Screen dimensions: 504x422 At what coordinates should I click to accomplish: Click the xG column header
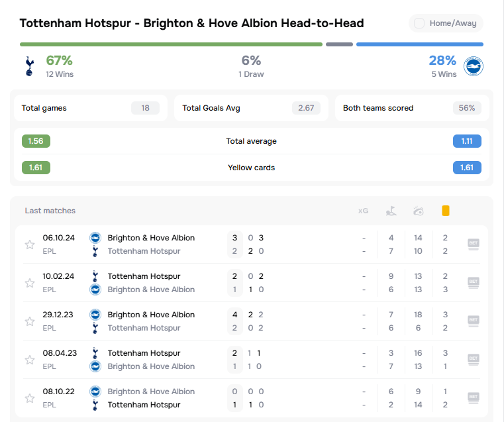[363, 211]
